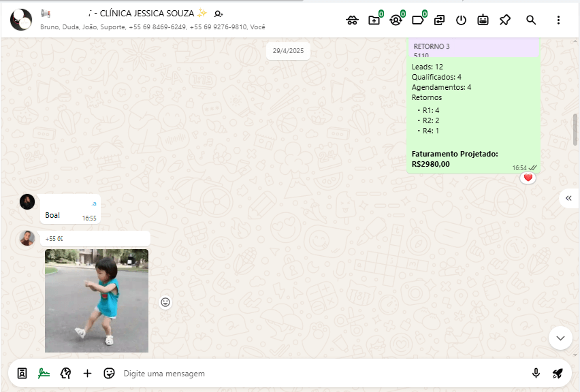Screen dimensions: 580x392
Task: Open the label tag icon
Action: (417, 20)
